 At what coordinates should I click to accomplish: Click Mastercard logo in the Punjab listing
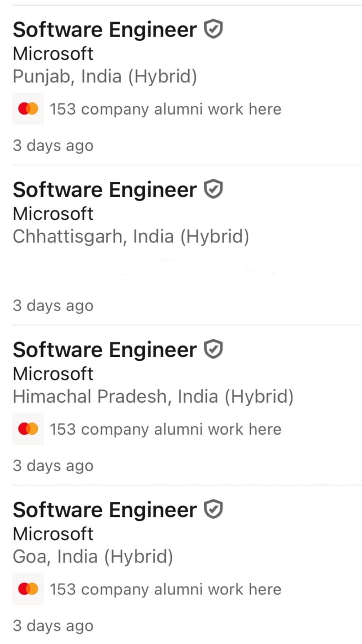[x=28, y=109]
